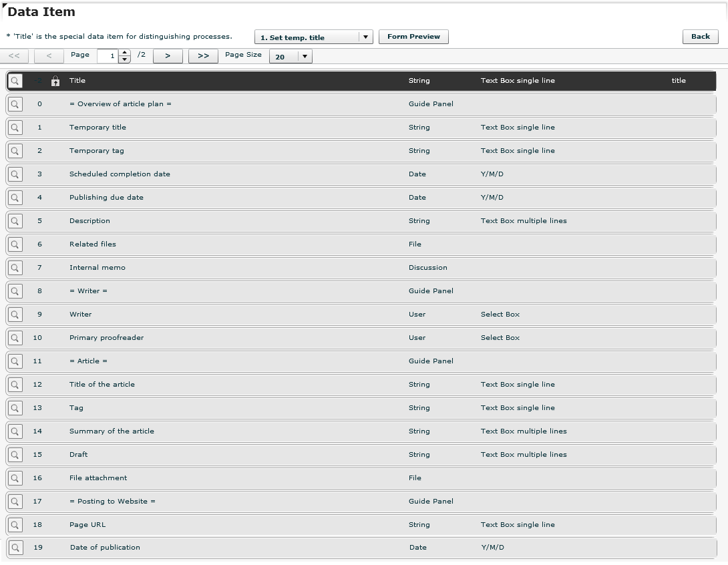728x565 pixels.
Task: Open magnifier for Overview of article plan
Action: tap(15, 104)
